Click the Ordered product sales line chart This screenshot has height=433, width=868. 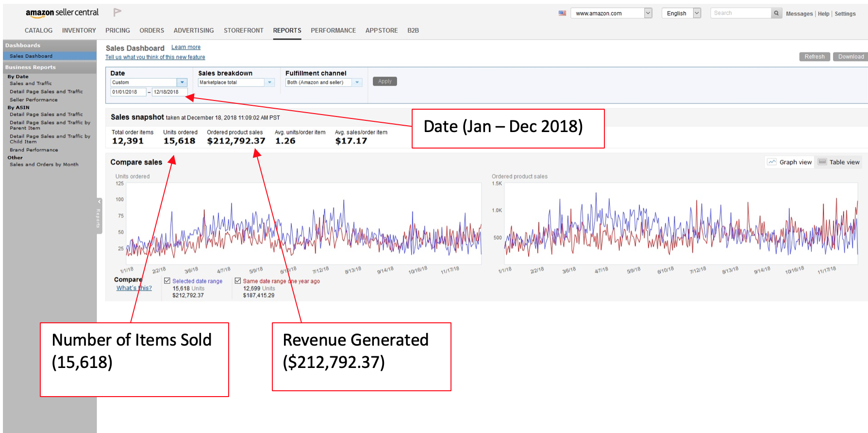[x=681, y=224]
